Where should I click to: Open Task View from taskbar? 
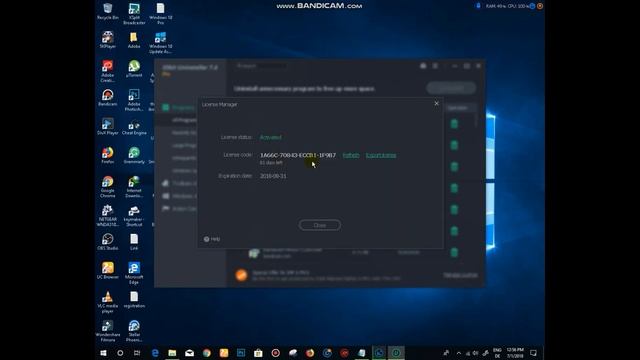coord(137,353)
